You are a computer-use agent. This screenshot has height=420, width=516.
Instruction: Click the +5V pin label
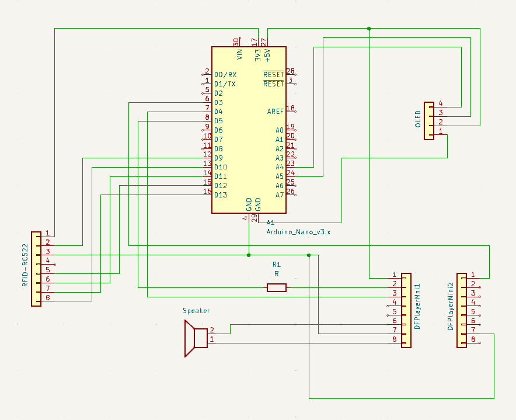point(267,55)
